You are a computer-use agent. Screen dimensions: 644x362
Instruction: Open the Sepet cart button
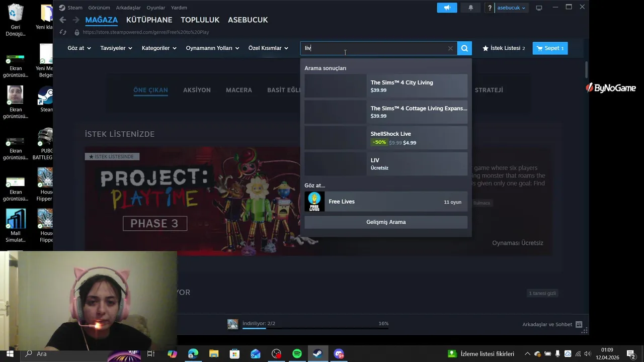click(x=550, y=48)
